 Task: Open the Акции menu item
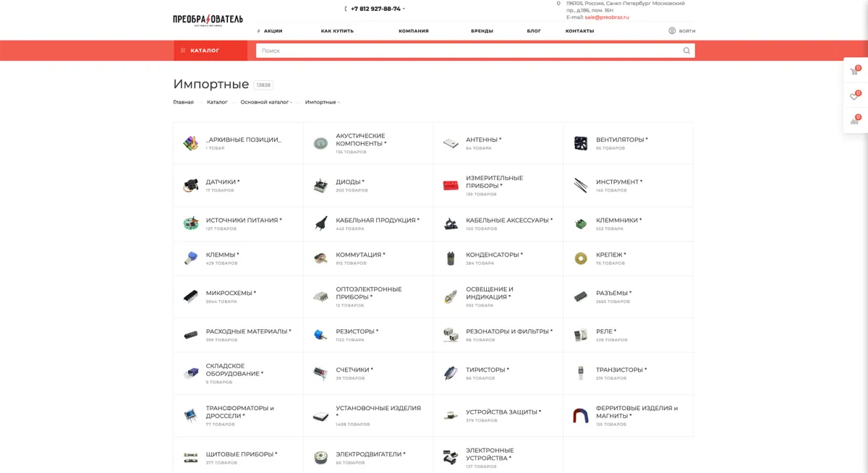[273, 31]
